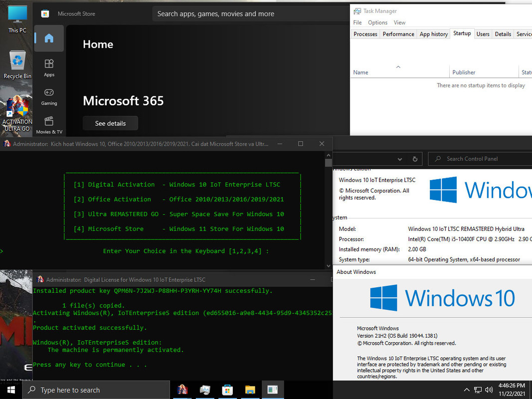Viewport: 532px width, 399px height.
Task: Click '[3] Ultra REMASTERED GO' menu line
Action: pos(178,214)
